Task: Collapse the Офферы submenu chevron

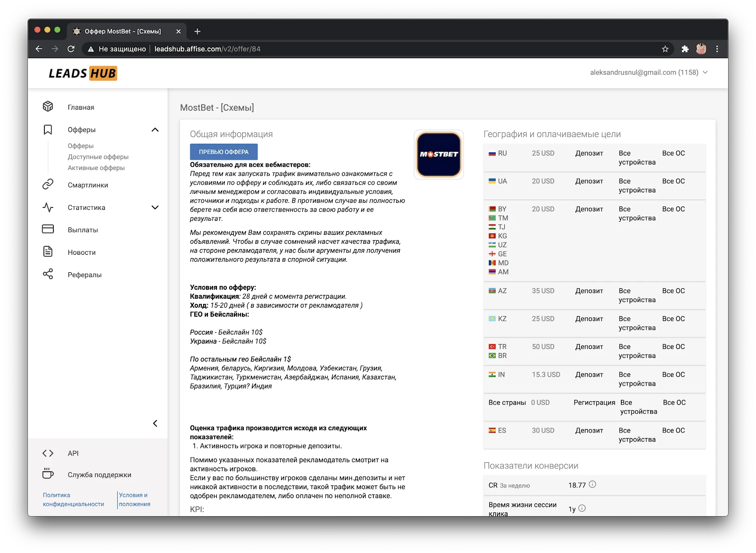Action: 155,130
